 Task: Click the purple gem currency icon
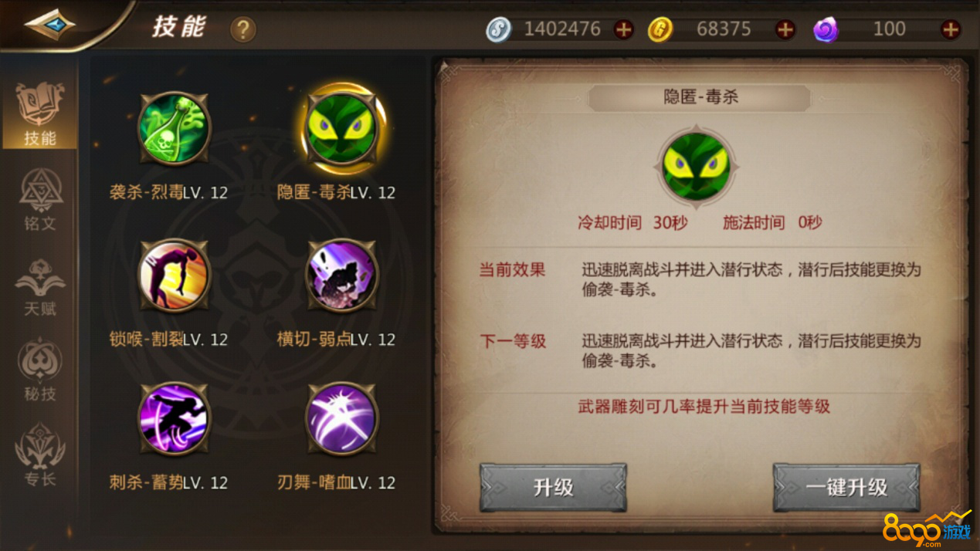(x=826, y=29)
